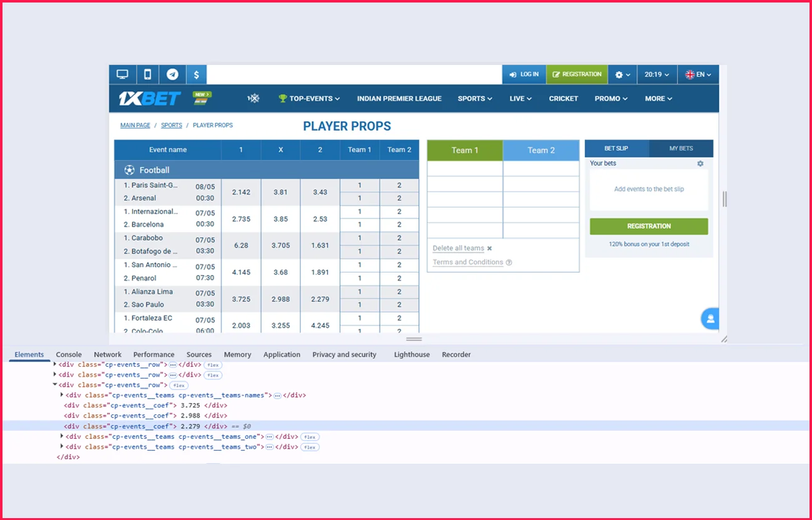Click the Delete all teams link
The height and width of the screenshot is (520, 812).
pos(458,248)
